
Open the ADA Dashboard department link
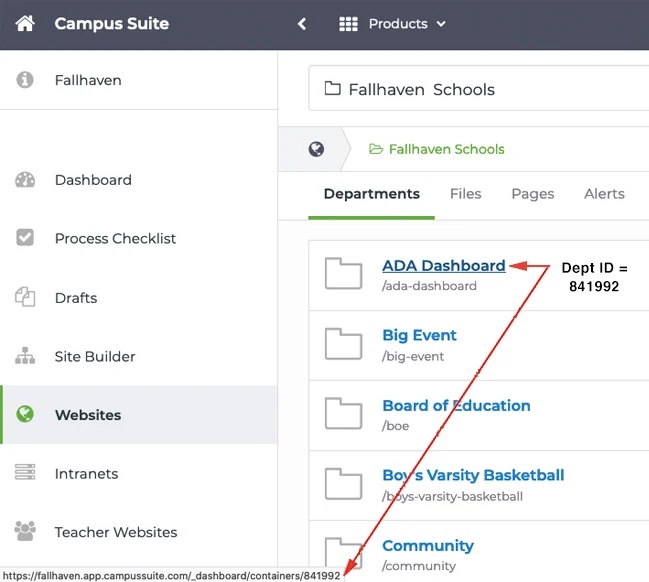pyautogui.click(x=443, y=266)
